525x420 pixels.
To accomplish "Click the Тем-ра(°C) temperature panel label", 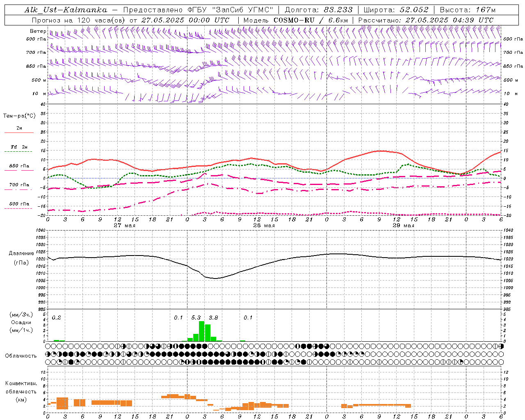I will (x=19, y=116).
